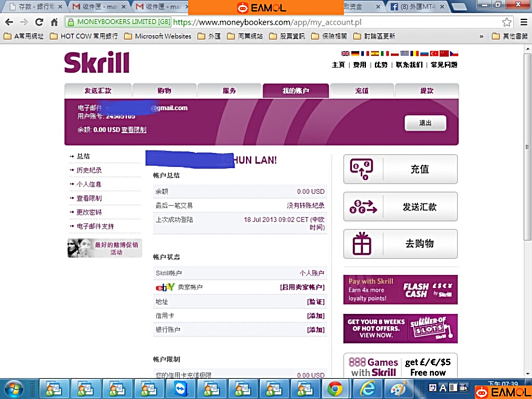This screenshot has width=532, height=399.
Task: Select the Czech flag language
Action: tap(454, 54)
